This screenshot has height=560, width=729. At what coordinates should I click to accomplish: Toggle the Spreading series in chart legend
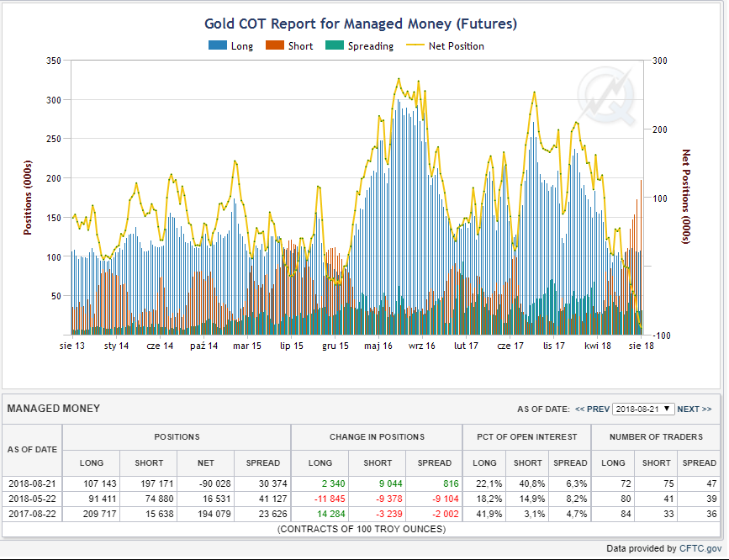point(359,46)
